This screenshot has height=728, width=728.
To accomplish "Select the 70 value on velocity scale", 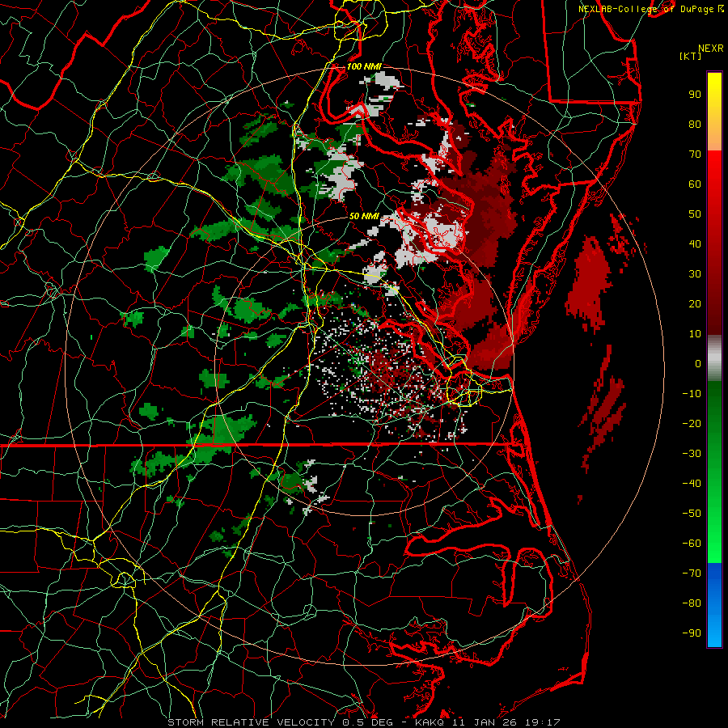I will (695, 154).
